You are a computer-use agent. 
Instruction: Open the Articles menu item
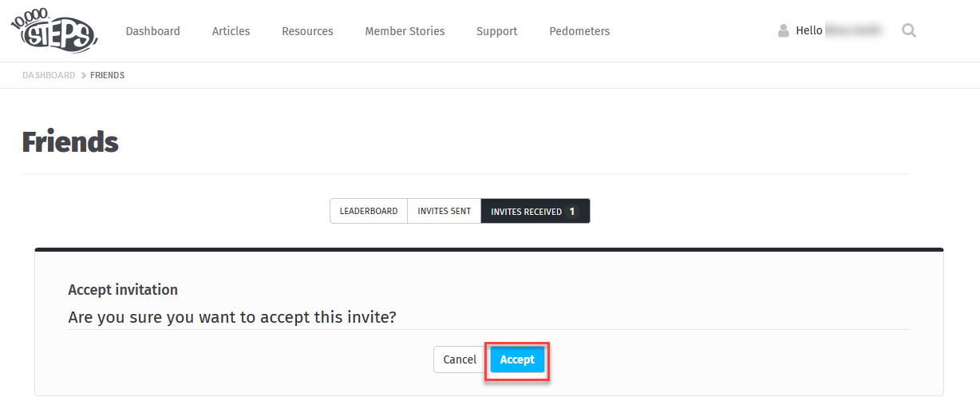coord(231,31)
